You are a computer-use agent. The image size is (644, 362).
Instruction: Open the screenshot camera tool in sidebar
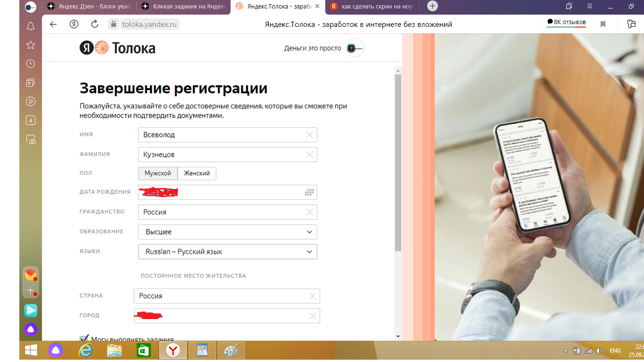click(31, 139)
